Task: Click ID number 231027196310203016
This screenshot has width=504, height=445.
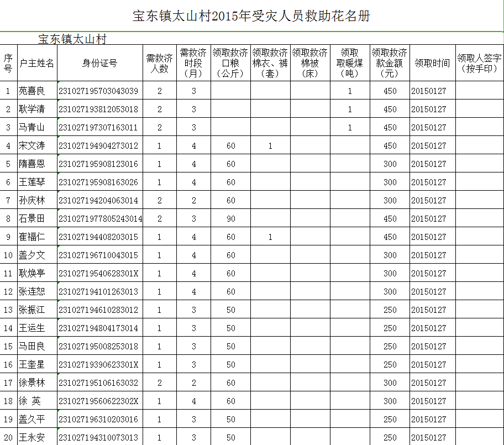Action: [x=98, y=420]
